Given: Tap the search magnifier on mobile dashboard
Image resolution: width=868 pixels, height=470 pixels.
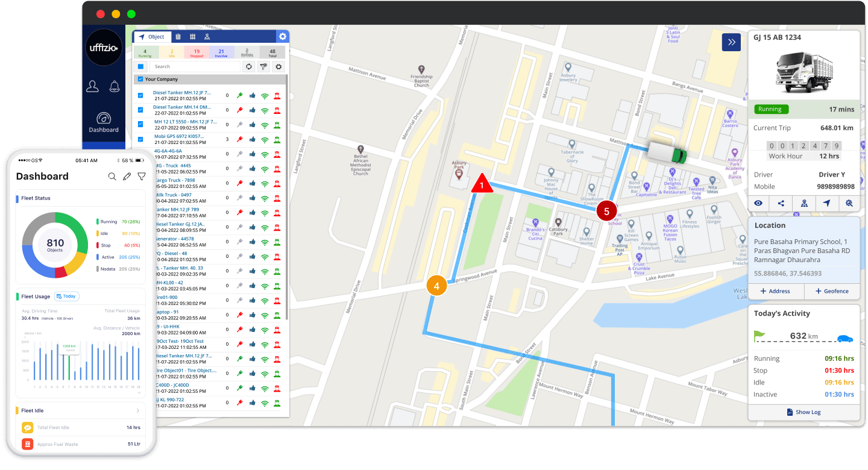Looking at the screenshot, I should tap(112, 177).
